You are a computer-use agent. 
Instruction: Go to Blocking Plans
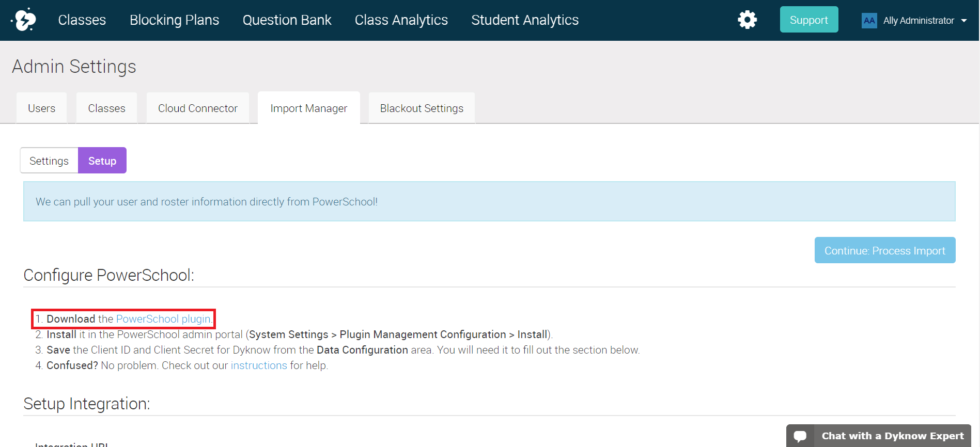pyautogui.click(x=174, y=20)
